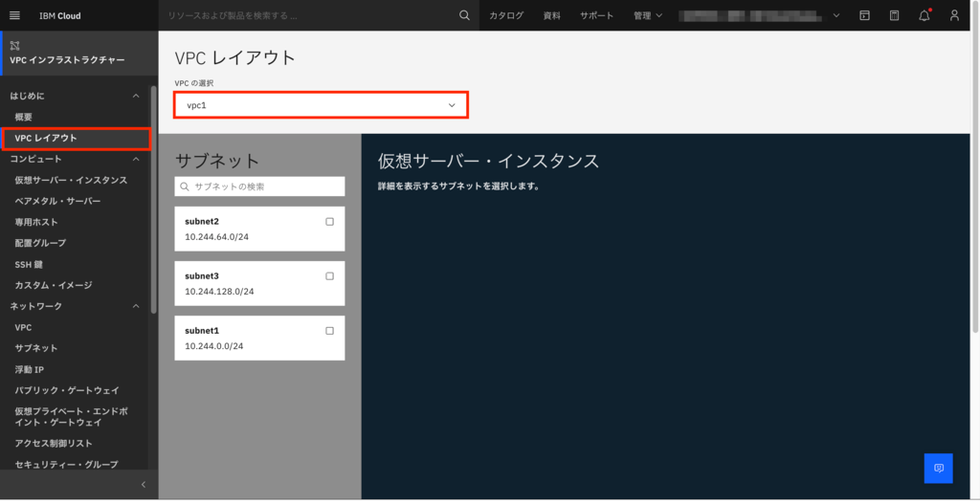Click the magnifier icon in subnet search
Viewport: 980px width, 504px height.
pyautogui.click(x=185, y=186)
